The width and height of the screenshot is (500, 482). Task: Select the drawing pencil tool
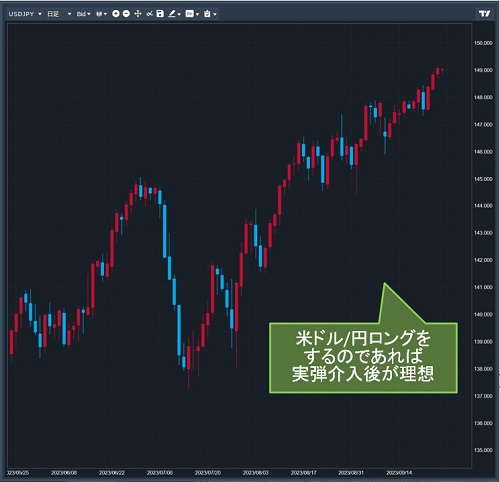click(172, 14)
